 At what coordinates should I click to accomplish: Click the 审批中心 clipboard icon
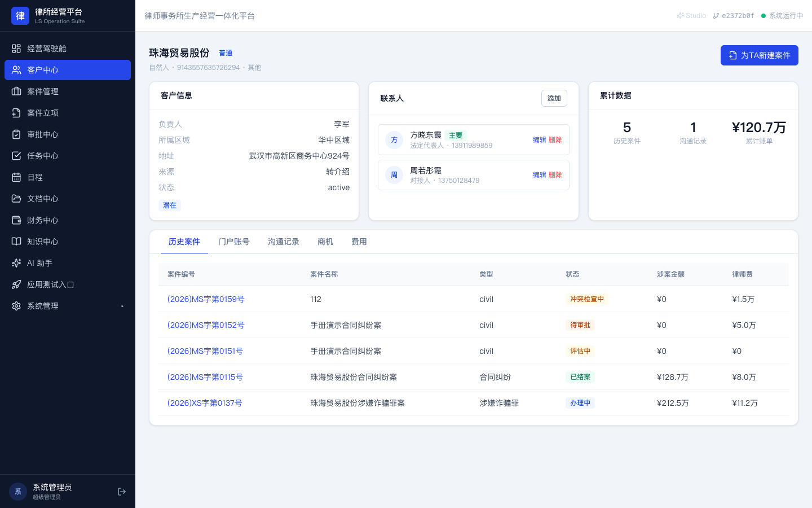click(16, 134)
